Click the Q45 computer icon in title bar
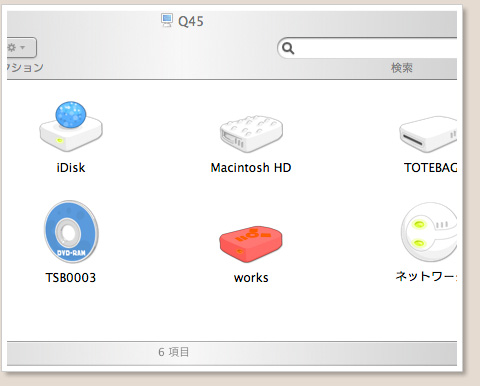 (167, 20)
